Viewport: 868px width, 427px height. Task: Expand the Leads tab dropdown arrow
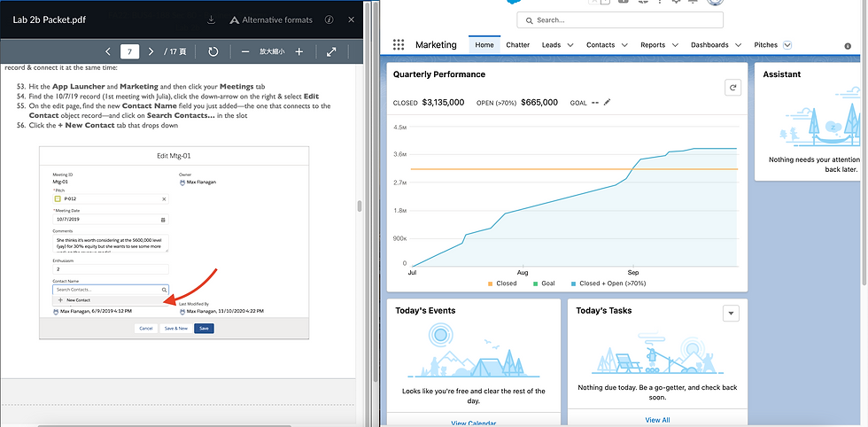(x=570, y=45)
